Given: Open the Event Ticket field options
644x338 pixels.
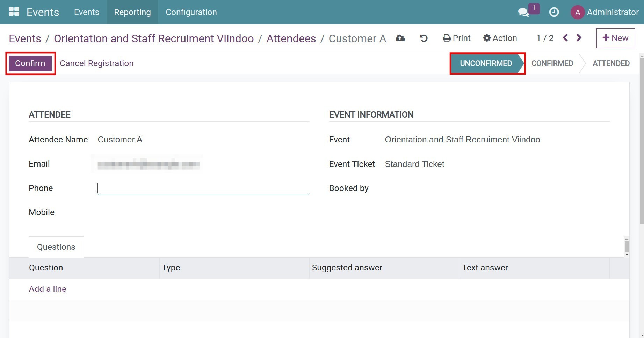Looking at the screenshot, I should 414,164.
